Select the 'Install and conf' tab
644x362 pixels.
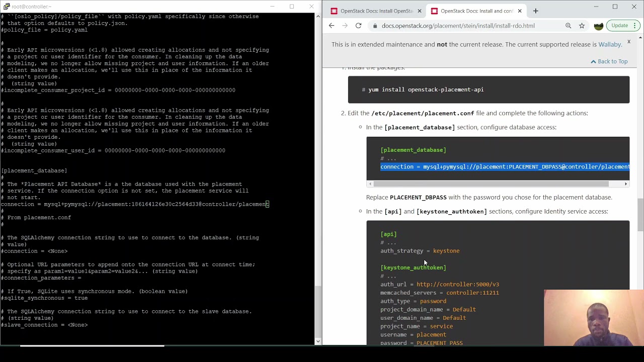click(x=476, y=11)
